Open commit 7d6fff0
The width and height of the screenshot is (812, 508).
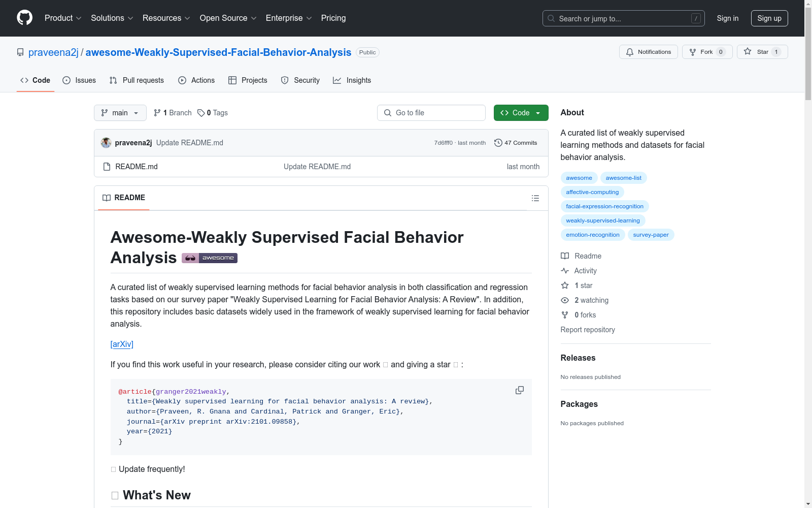pyautogui.click(x=443, y=143)
